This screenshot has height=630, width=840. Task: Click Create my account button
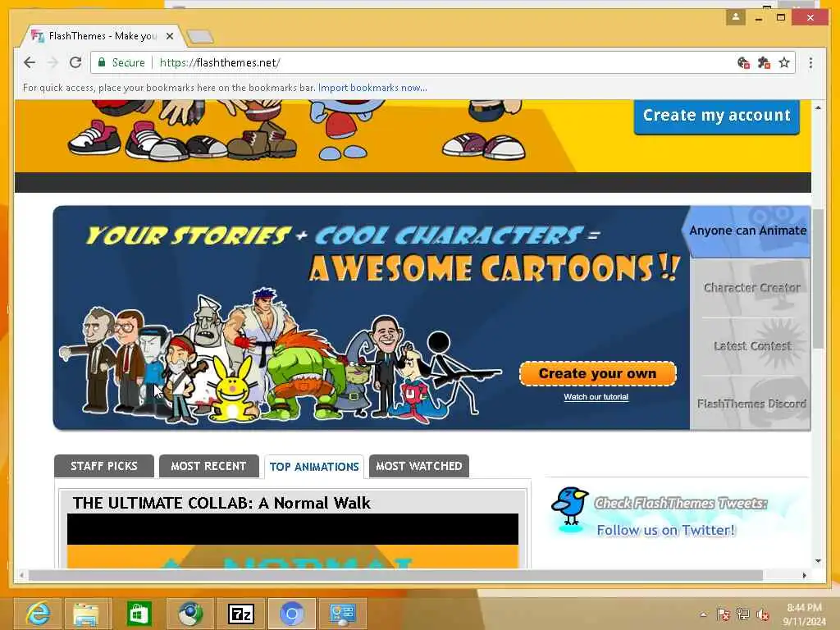pyautogui.click(x=717, y=115)
